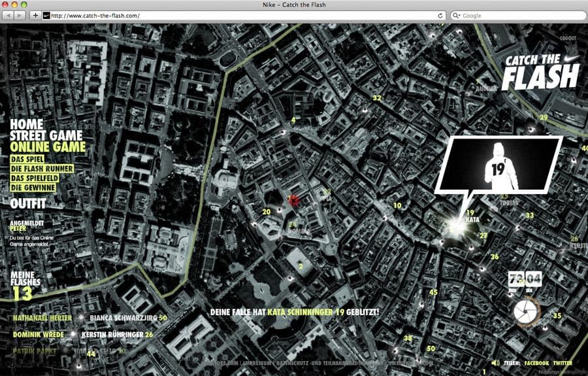Select runner 50 on the map
Viewport: 588px width, 376px height.
tap(431, 349)
